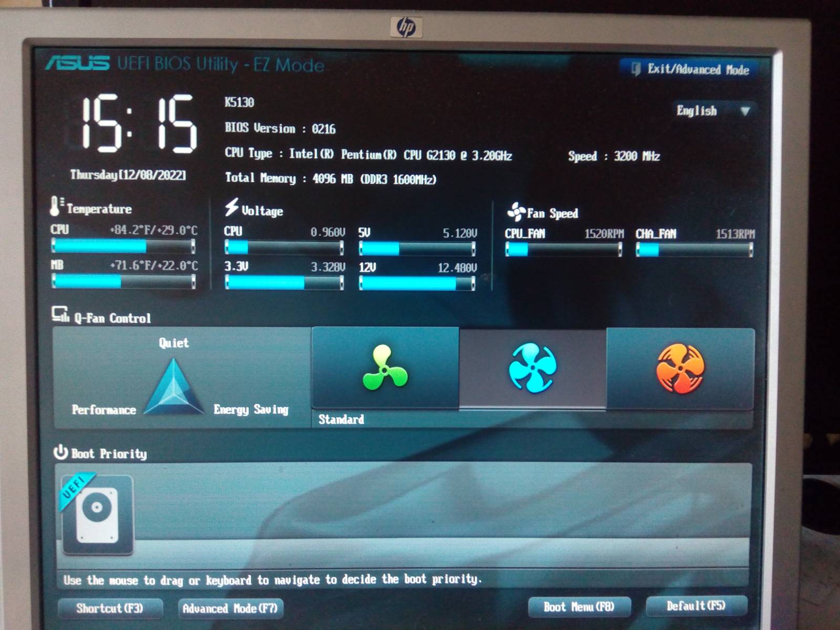Open Boot Menu (F8)
The image size is (840, 630).
[579, 607]
